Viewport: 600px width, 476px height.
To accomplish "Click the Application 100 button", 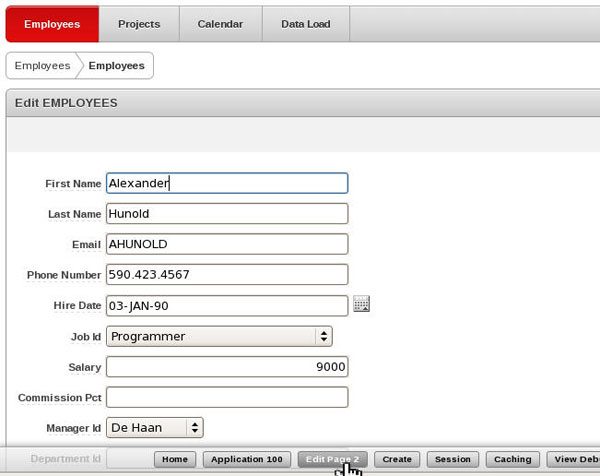I will (x=246, y=459).
